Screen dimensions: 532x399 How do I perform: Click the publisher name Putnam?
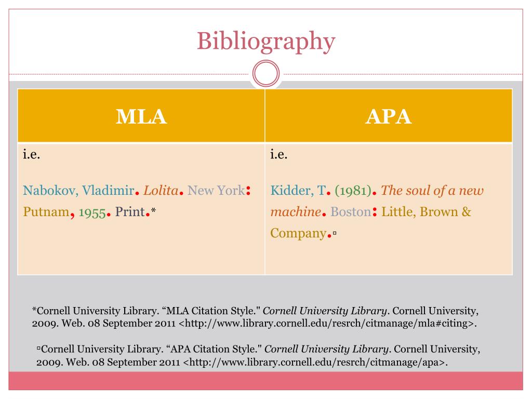click(x=46, y=212)
